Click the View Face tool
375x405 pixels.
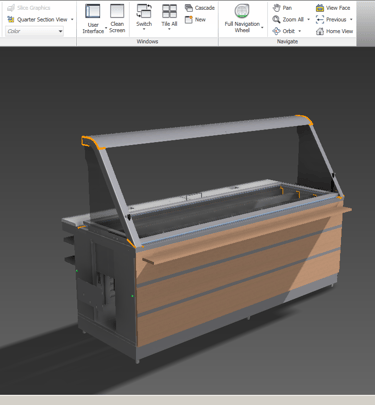[x=333, y=8]
